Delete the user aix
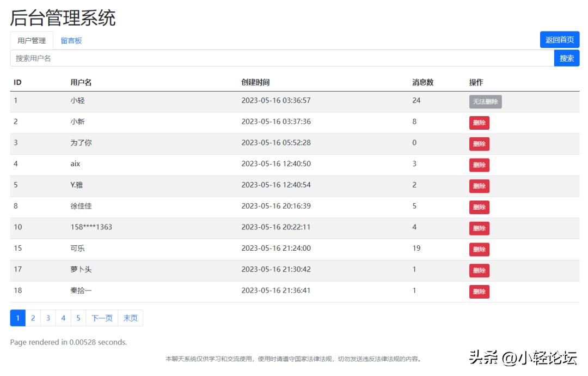Image resolution: width=588 pixels, height=376 pixels. (x=479, y=165)
